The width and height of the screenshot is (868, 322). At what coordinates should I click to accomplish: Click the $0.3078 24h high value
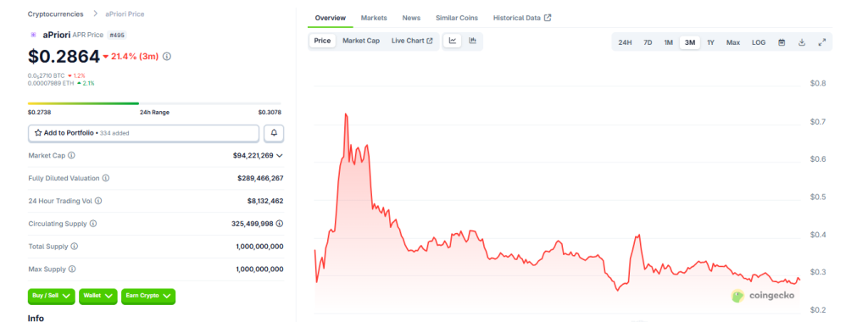(270, 113)
